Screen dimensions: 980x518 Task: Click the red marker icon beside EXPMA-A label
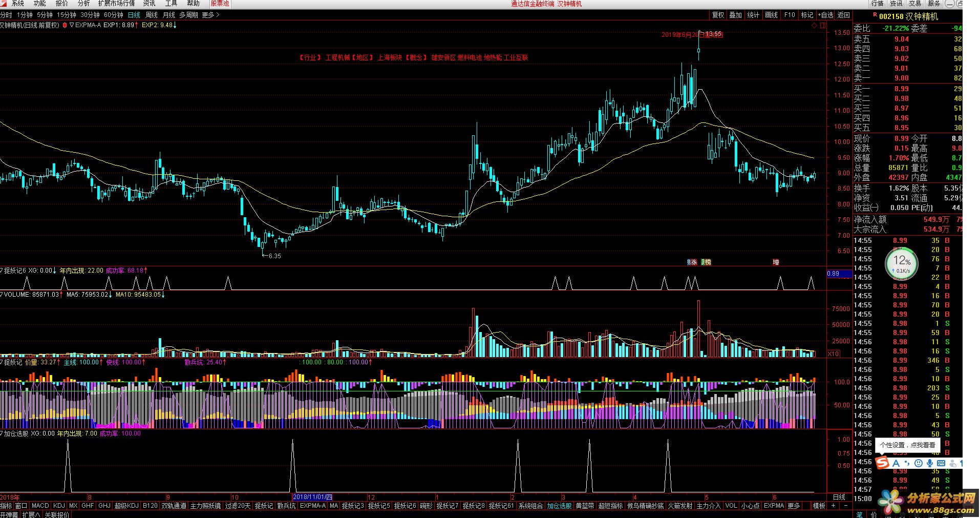pyautogui.click(x=65, y=25)
